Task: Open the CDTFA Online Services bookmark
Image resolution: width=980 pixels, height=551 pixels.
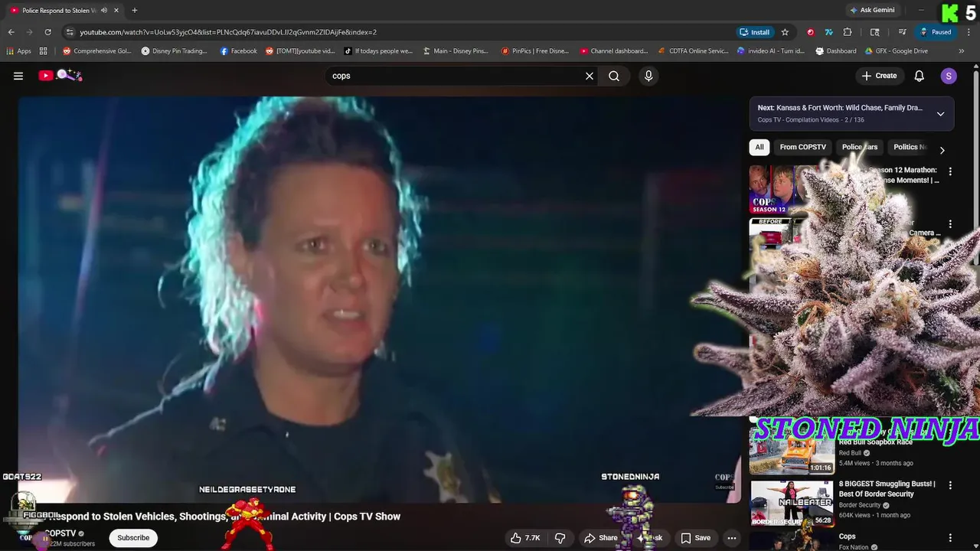Action: (693, 51)
